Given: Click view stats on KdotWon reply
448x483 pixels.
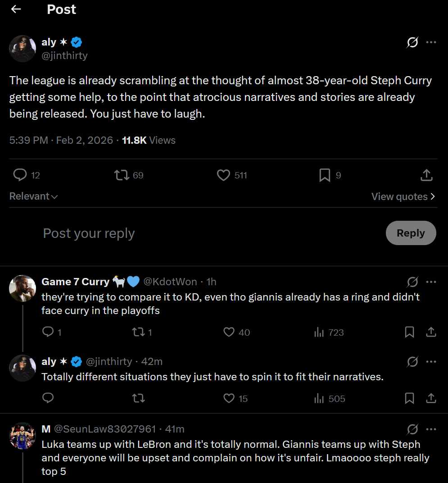Looking at the screenshot, I should coord(319,333).
